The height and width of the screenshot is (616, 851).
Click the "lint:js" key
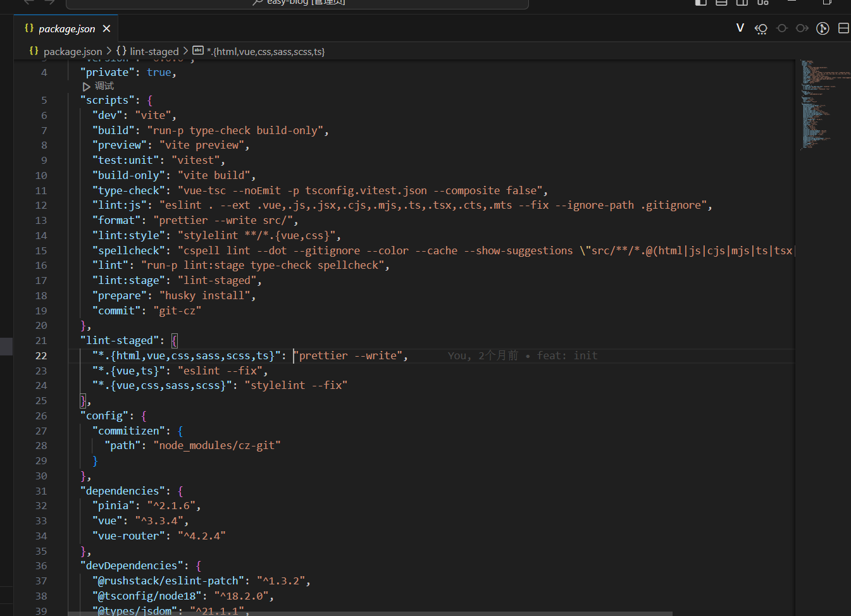click(x=120, y=205)
